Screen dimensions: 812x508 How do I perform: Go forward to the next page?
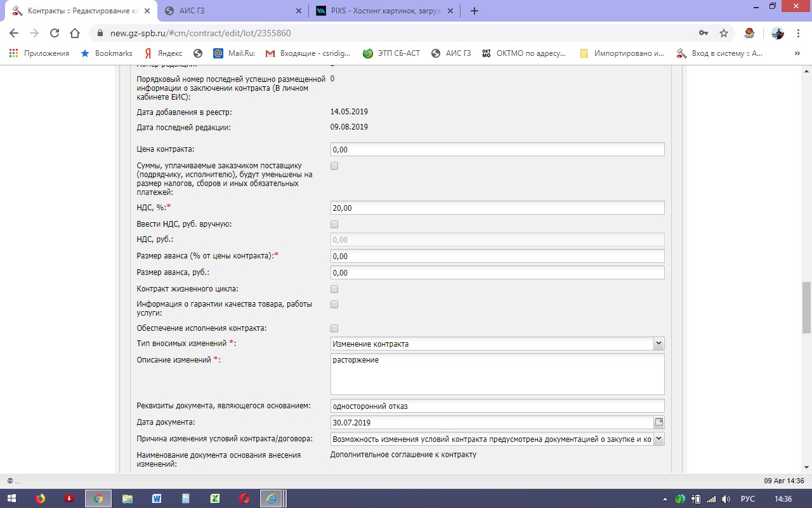coord(34,33)
